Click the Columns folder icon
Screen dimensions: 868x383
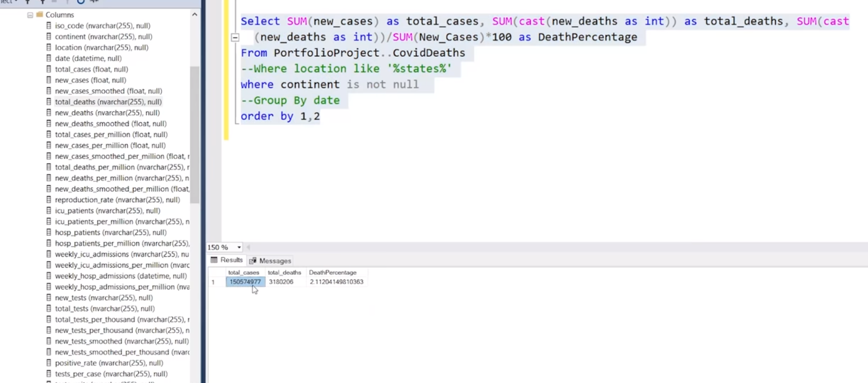(x=39, y=14)
